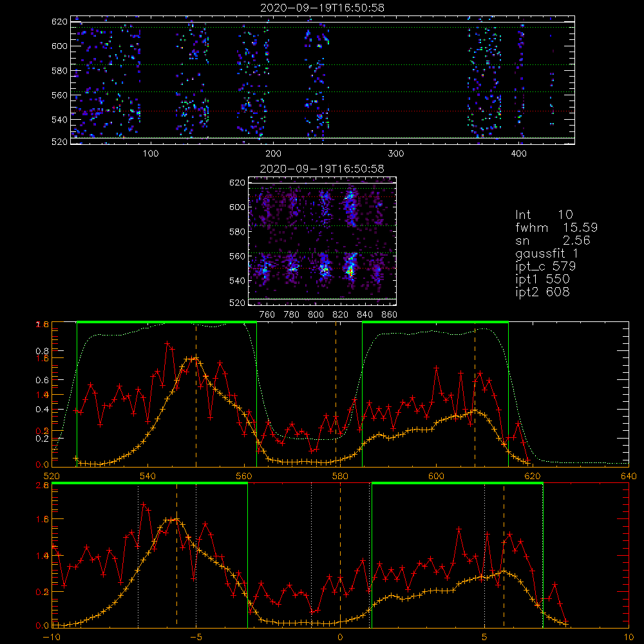Click white y-axis label 0.8 of profile plot
The height and width of the screenshot is (644, 644).
coord(43,351)
